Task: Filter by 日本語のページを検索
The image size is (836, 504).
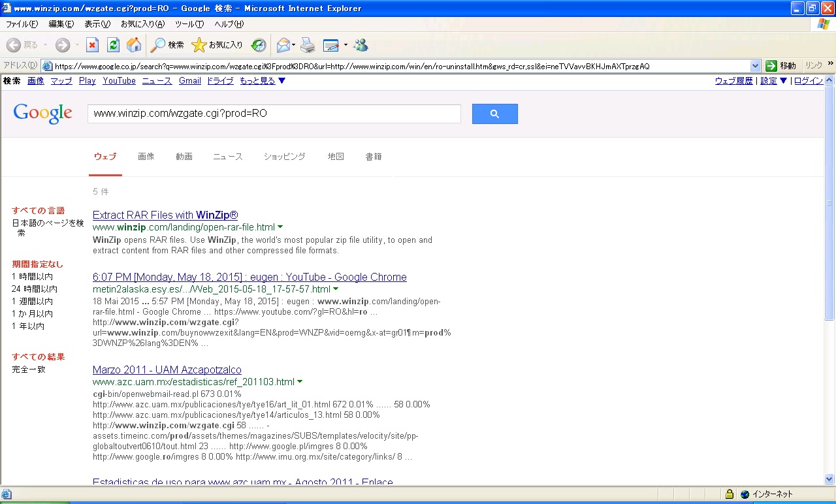Action: click(x=48, y=227)
